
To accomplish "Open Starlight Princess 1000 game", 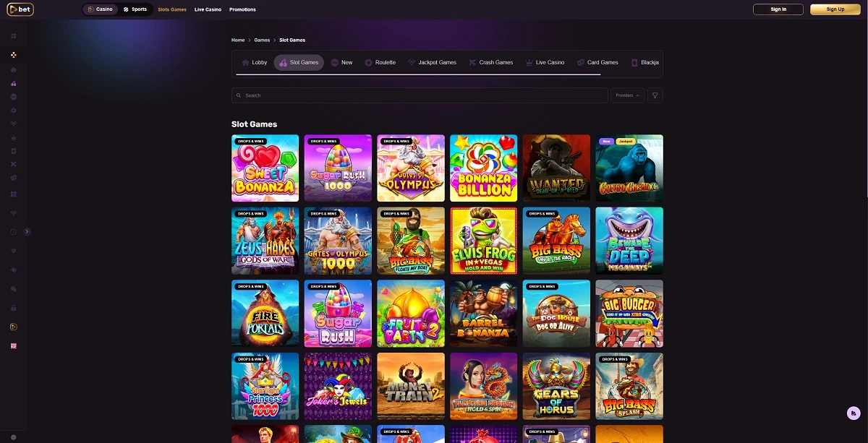I will [x=265, y=386].
